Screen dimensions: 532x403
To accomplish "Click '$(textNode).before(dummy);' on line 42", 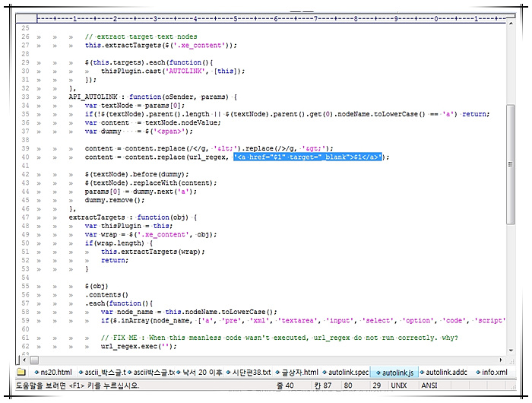I will pos(137,174).
